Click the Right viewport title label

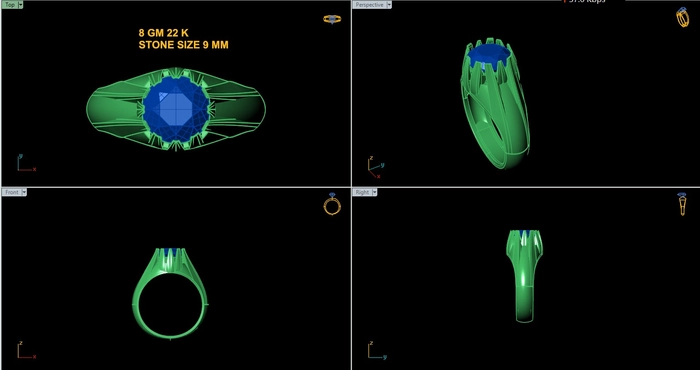coord(362,192)
